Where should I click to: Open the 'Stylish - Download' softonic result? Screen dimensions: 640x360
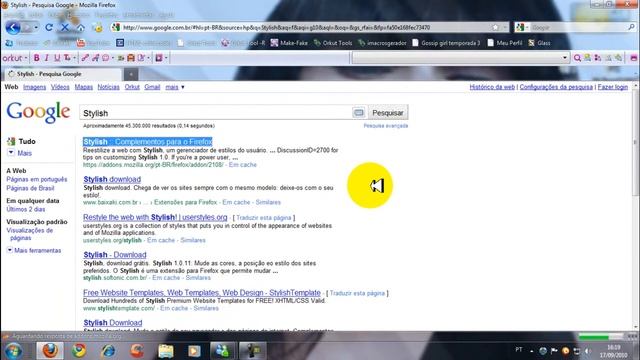[x=115, y=255]
